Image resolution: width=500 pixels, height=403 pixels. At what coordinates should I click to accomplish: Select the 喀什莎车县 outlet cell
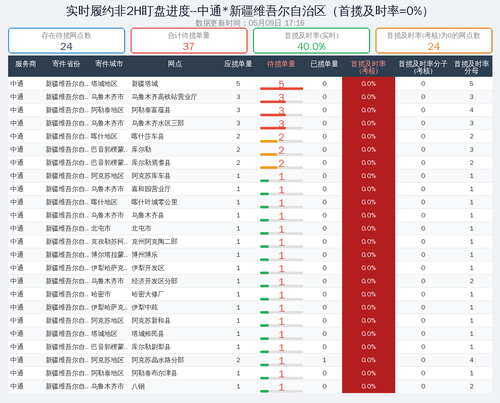click(148, 136)
